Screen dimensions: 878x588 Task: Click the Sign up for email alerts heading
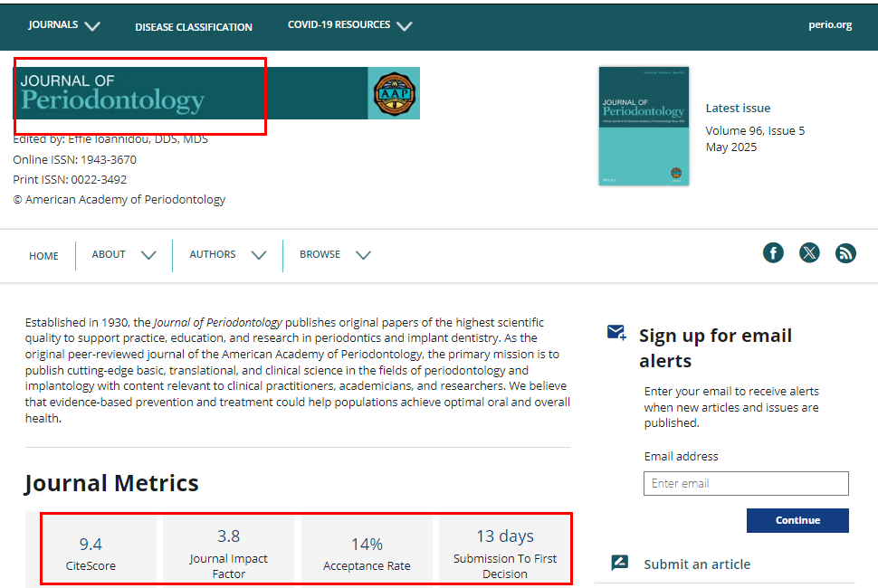[x=716, y=348]
